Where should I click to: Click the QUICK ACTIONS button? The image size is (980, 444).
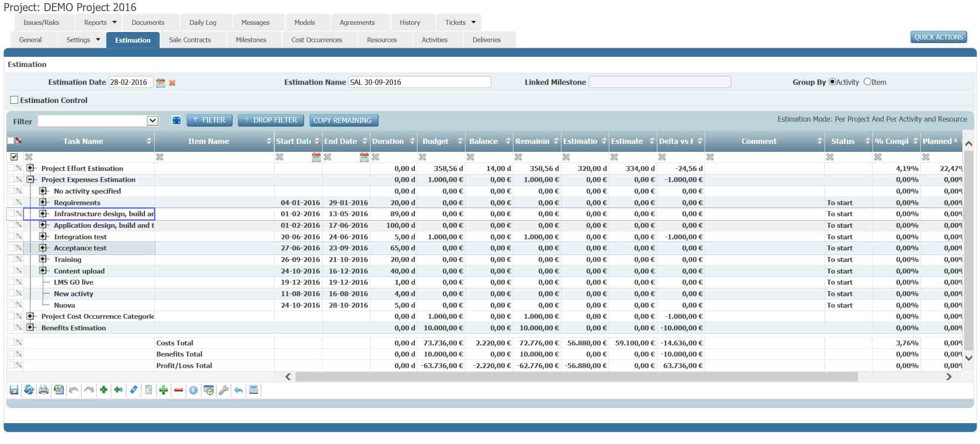939,37
